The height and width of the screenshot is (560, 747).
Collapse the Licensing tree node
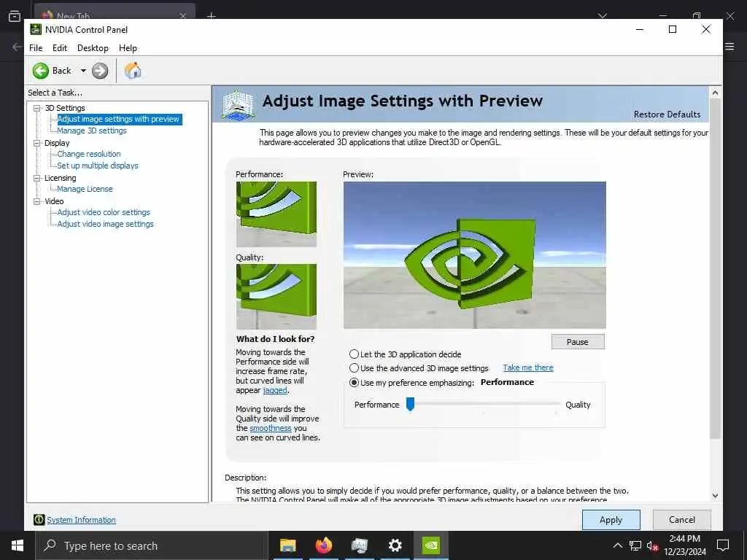coord(37,178)
